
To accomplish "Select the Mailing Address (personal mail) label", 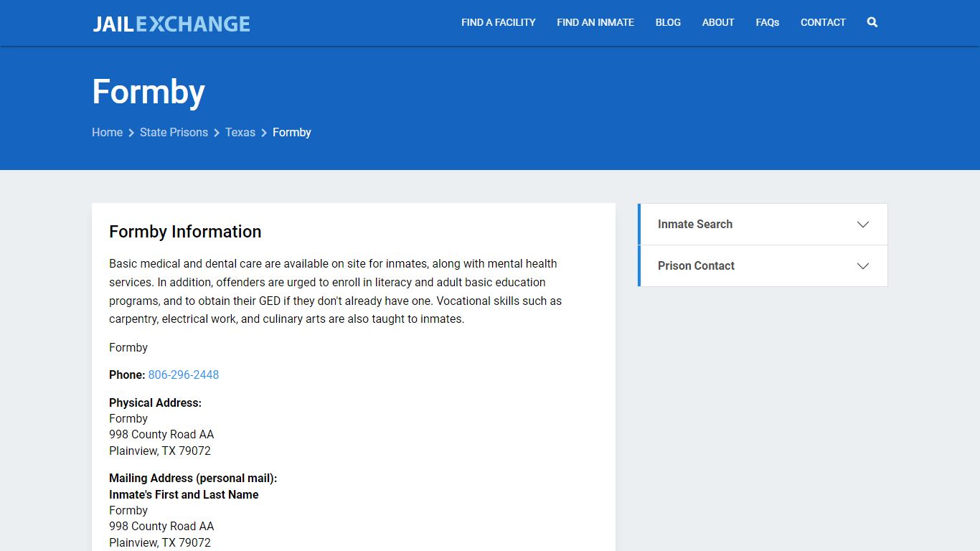I will [193, 478].
